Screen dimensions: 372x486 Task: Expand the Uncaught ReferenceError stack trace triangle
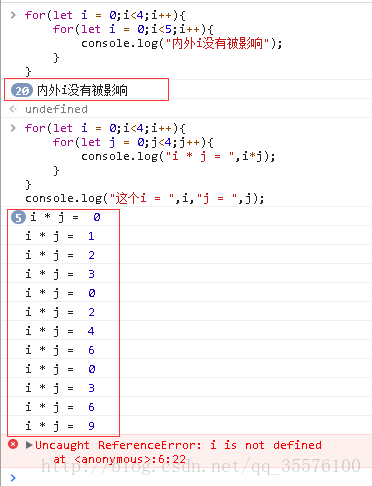pos(29,445)
